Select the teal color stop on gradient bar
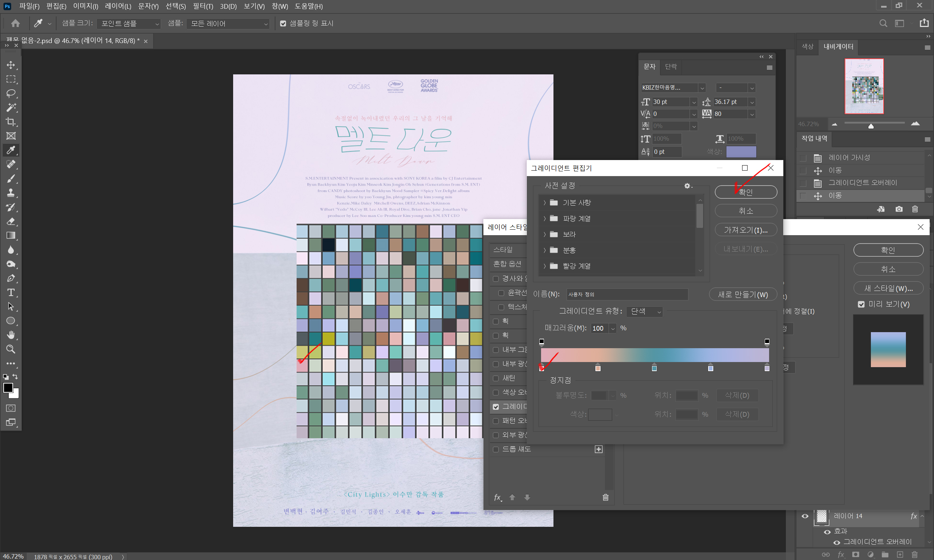Viewport: 934px width, 560px height. coord(654,368)
